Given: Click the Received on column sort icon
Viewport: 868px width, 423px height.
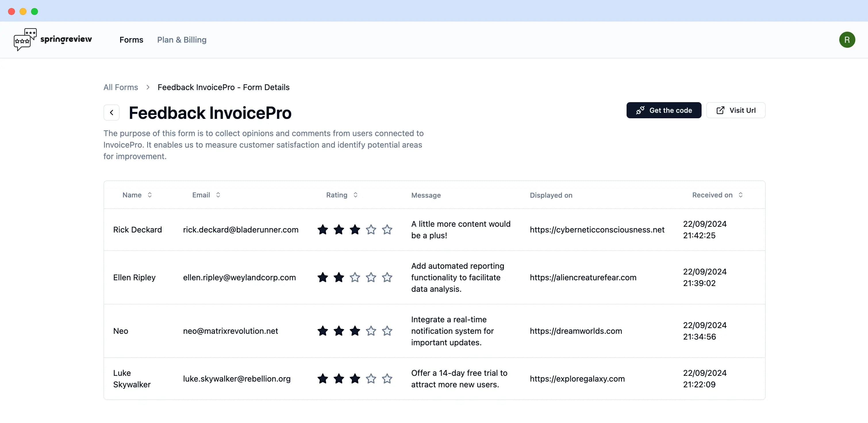Looking at the screenshot, I should pos(741,195).
